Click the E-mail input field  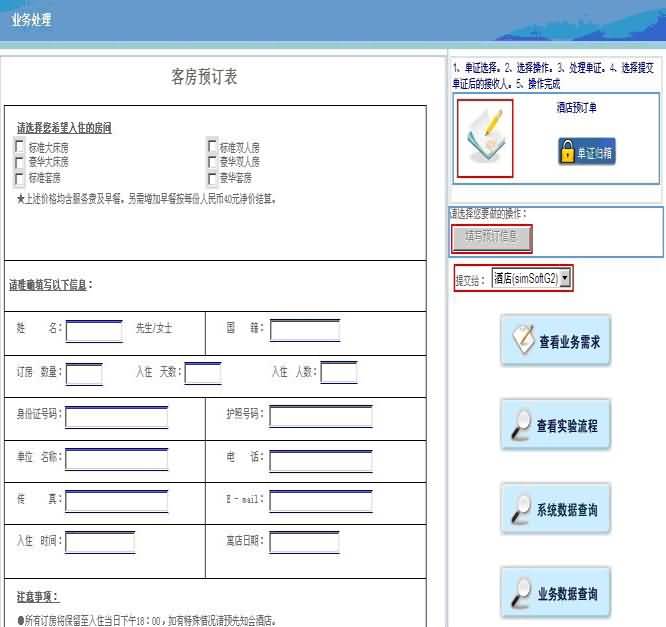point(320,501)
